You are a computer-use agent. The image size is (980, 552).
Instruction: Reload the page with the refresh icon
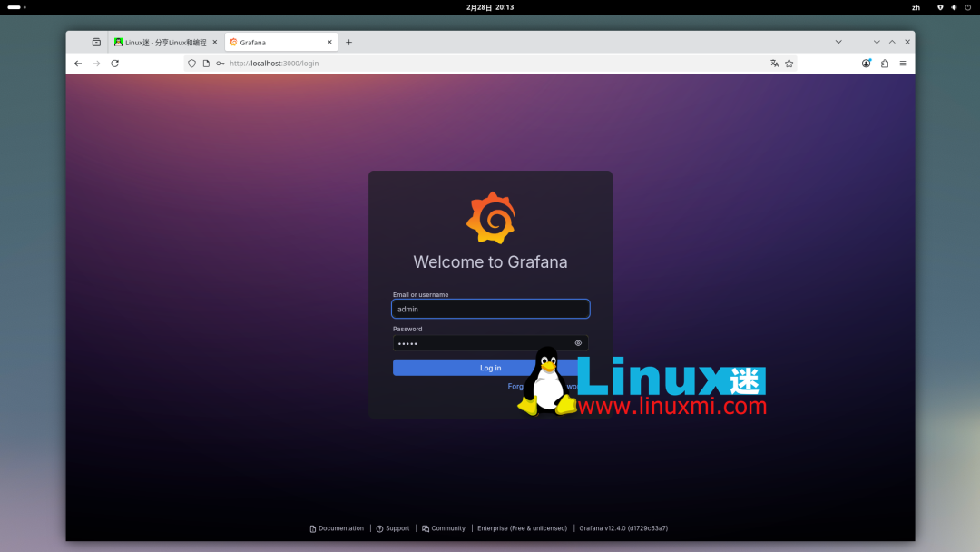114,64
